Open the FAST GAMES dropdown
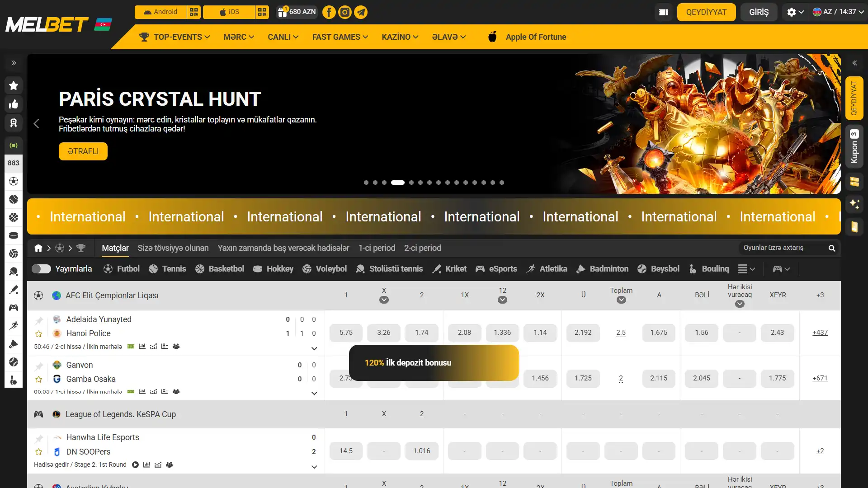 point(340,37)
